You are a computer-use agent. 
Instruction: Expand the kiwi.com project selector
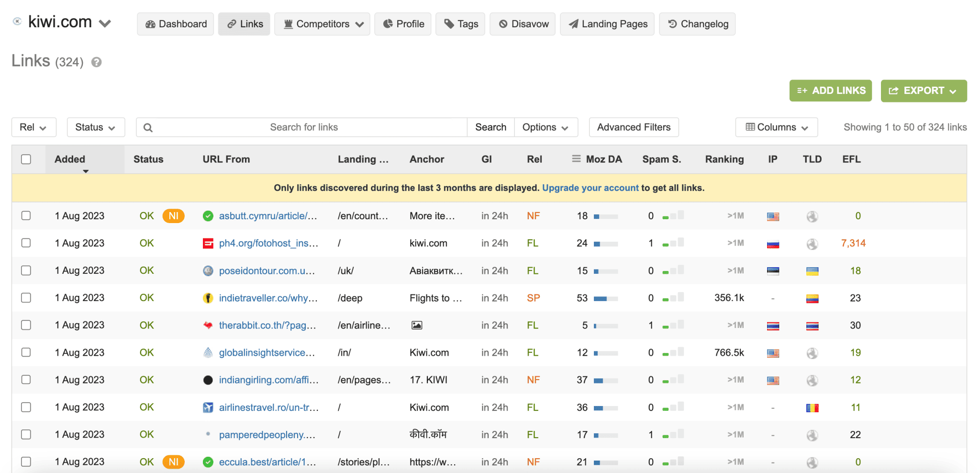coord(105,22)
